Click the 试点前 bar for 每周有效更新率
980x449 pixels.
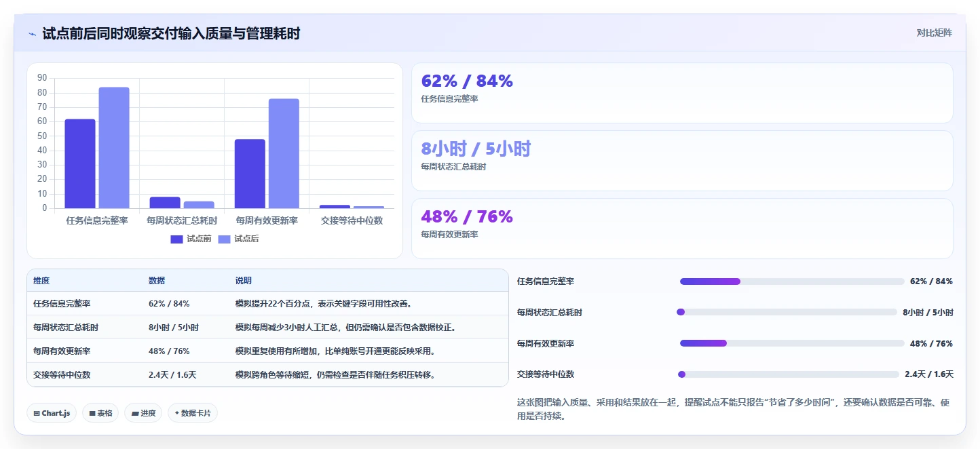250,174
